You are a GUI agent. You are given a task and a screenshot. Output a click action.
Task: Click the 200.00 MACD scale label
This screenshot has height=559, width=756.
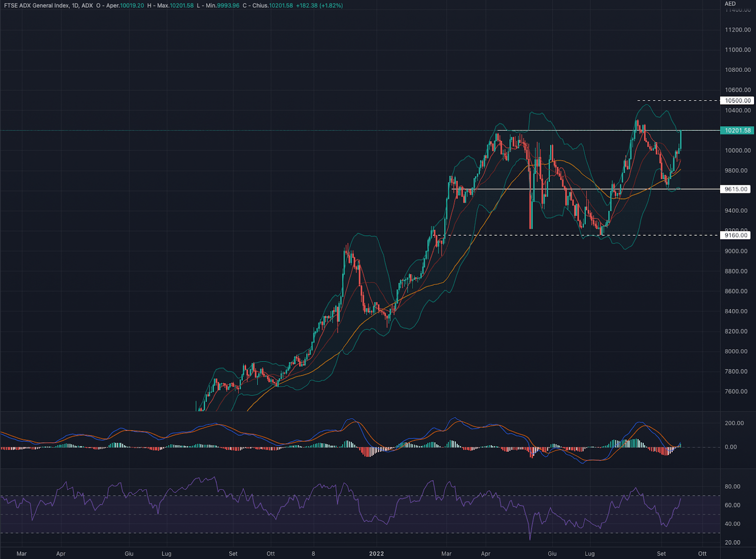coord(734,423)
